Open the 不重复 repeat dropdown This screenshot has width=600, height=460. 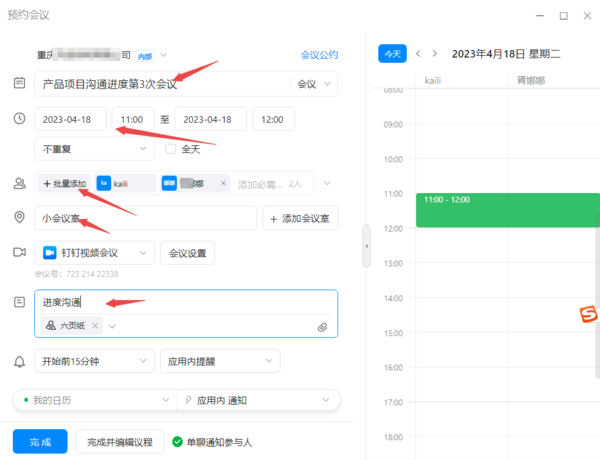(x=94, y=149)
